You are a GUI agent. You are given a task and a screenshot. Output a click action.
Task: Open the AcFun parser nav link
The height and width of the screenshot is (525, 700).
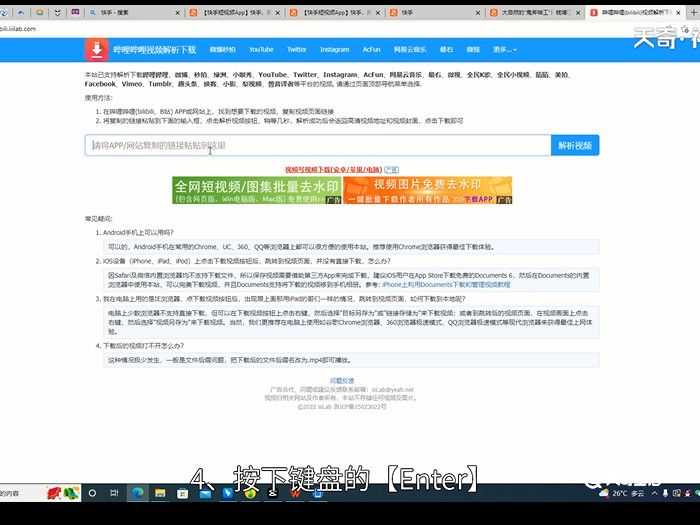(371, 50)
